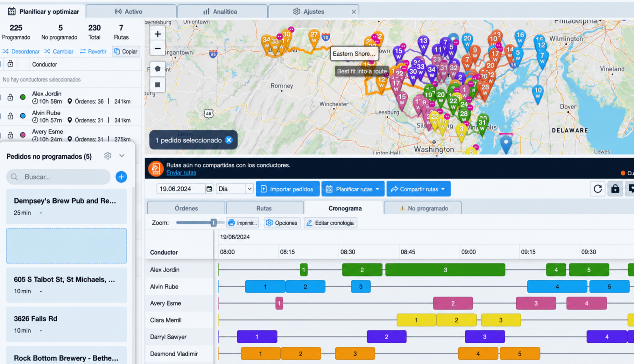The width and height of the screenshot is (634, 364).
Task: Click the Enviar rutas link
Action: tap(181, 172)
